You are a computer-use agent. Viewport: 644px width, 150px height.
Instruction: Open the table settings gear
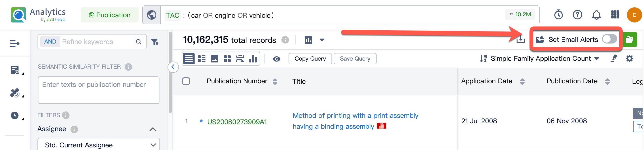[629, 58]
